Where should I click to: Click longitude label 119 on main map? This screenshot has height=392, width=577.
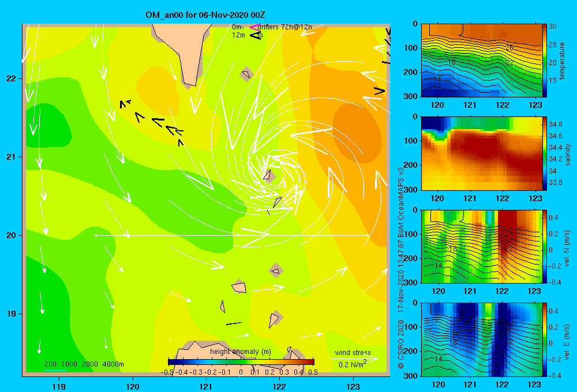[x=59, y=386]
